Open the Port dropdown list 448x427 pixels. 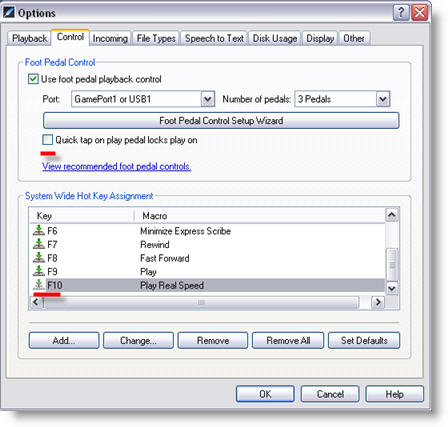coord(208,99)
